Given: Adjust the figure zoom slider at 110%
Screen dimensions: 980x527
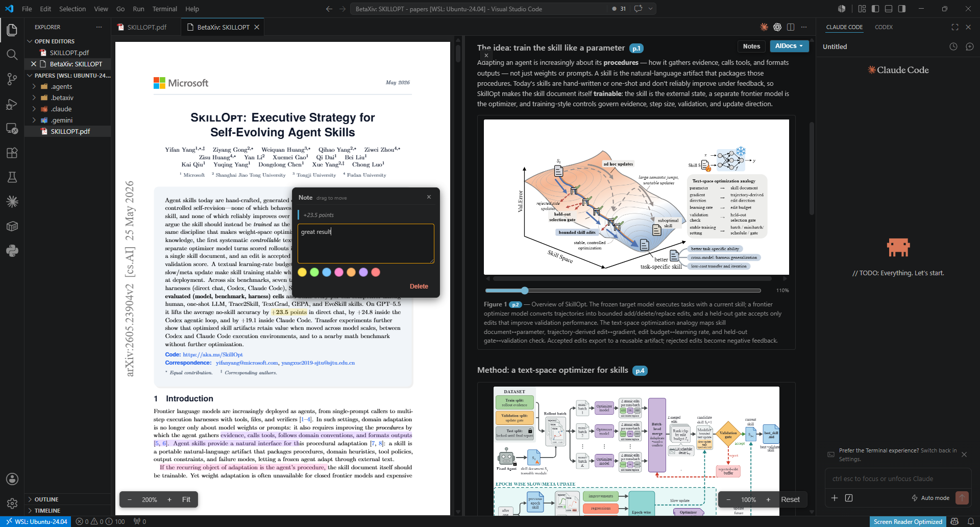Looking at the screenshot, I should click(x=525, y=290).
